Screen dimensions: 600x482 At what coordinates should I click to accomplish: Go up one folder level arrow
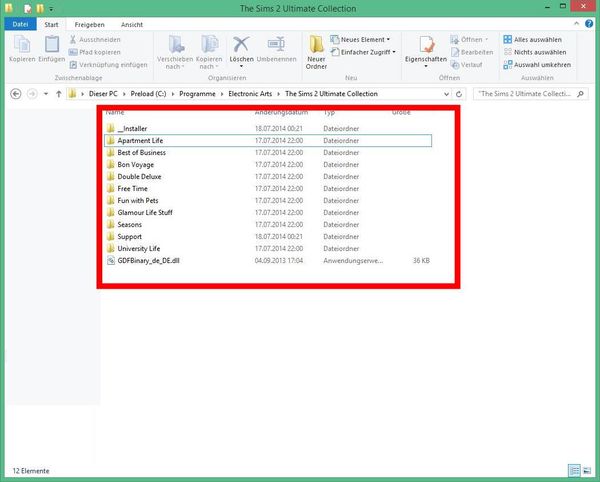pos(59,94)
